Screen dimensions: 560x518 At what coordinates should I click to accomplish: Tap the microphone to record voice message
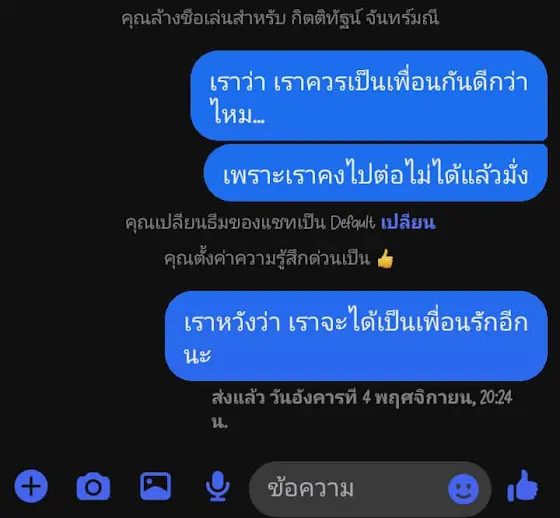point(218,486)
